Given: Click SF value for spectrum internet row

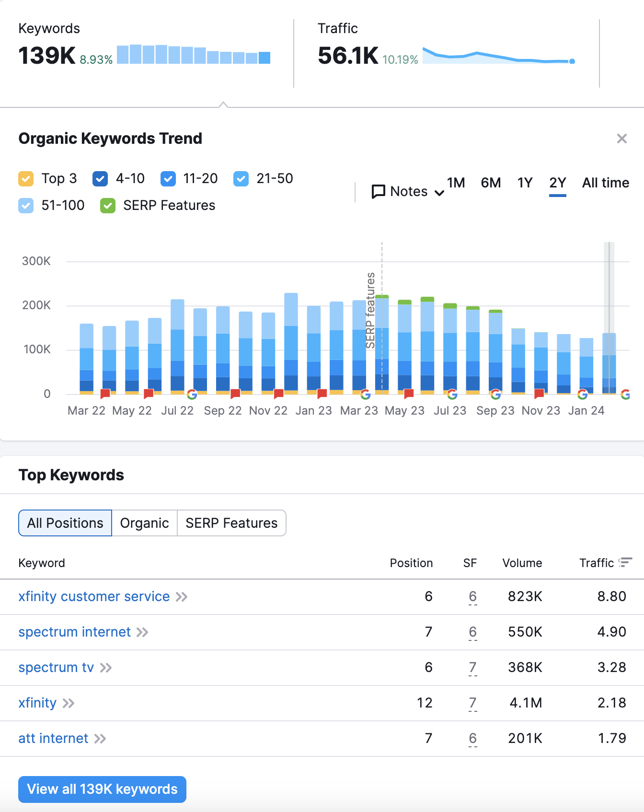Looking at the screenshot, I should tap(472, 632).
